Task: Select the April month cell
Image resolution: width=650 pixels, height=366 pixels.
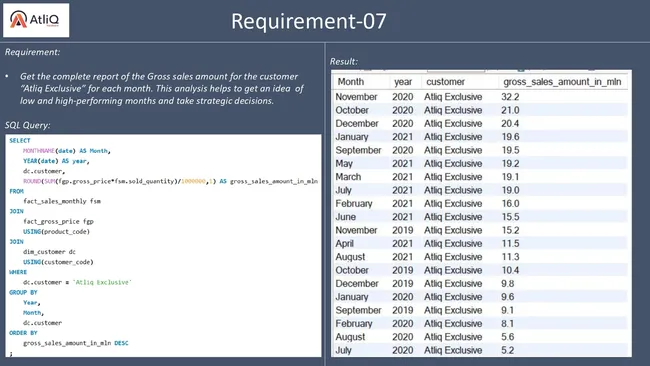Action: pyautogui.click(x=344, y=244)
